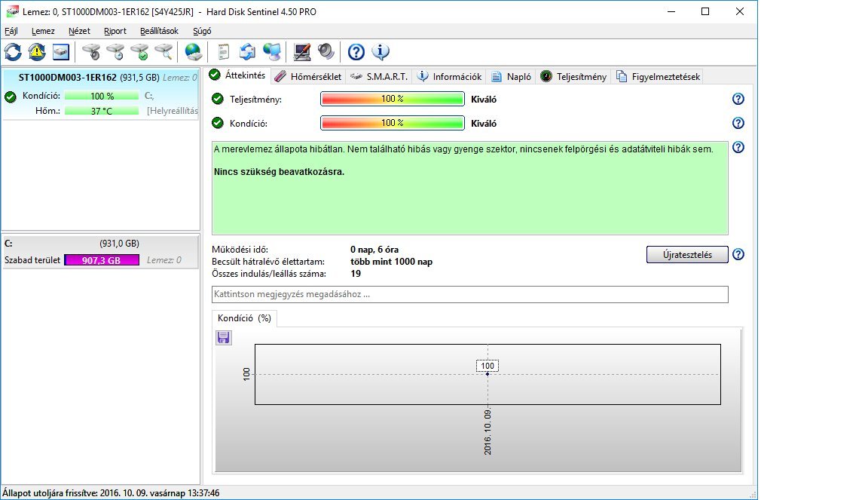Click the 100 data point label in chart
The image size is (868, 500).
(487, 366)
